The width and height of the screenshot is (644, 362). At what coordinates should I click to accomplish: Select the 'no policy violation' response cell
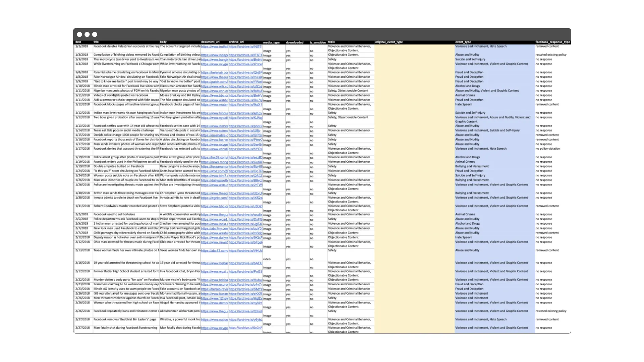pos(548,148)
